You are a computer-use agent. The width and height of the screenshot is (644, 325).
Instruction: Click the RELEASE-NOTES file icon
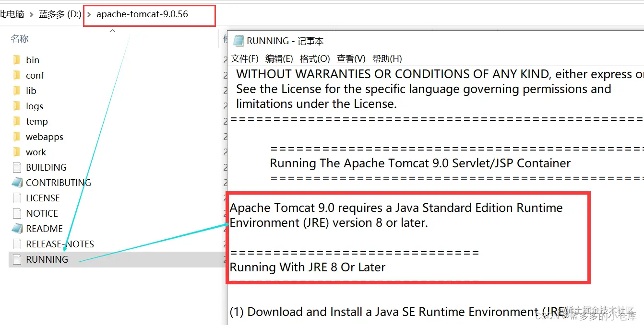pyautogui.click(x=17, y=244)
